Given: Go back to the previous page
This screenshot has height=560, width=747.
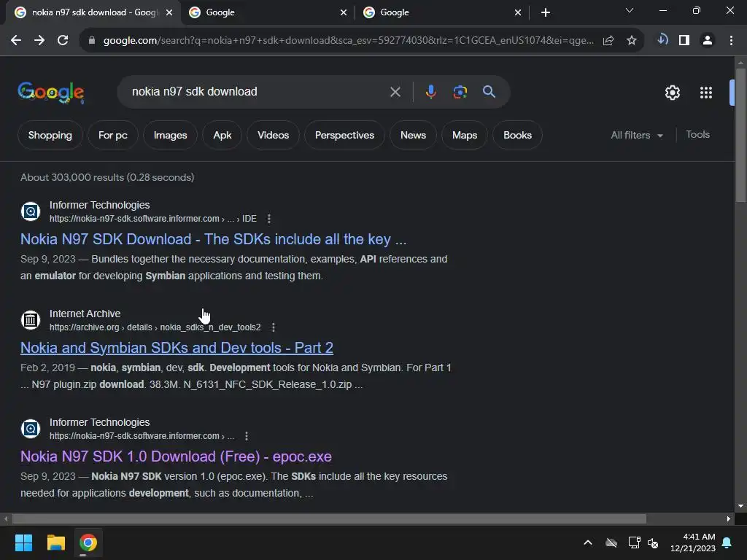Looking at the screenshot, I should (16, 41).
